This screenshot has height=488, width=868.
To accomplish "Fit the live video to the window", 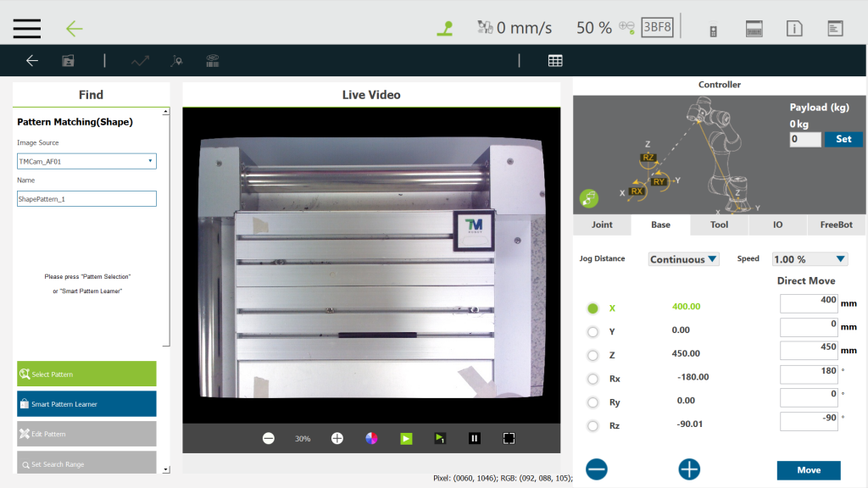I will (509, 438).
